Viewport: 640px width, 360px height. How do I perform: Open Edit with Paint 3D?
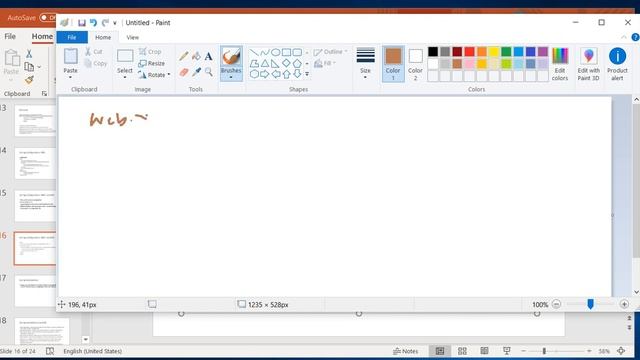tap(589, 64)
